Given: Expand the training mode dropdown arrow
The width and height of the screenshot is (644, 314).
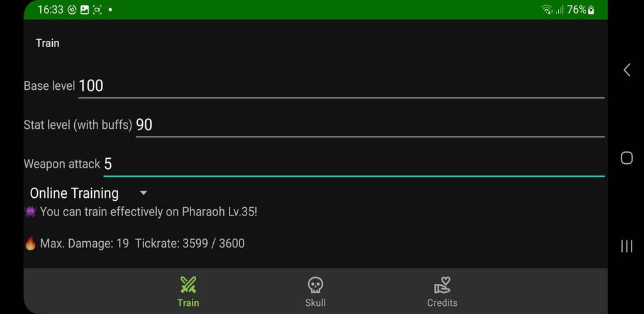Looking at the screenshot, I should [x=143, y=193].
